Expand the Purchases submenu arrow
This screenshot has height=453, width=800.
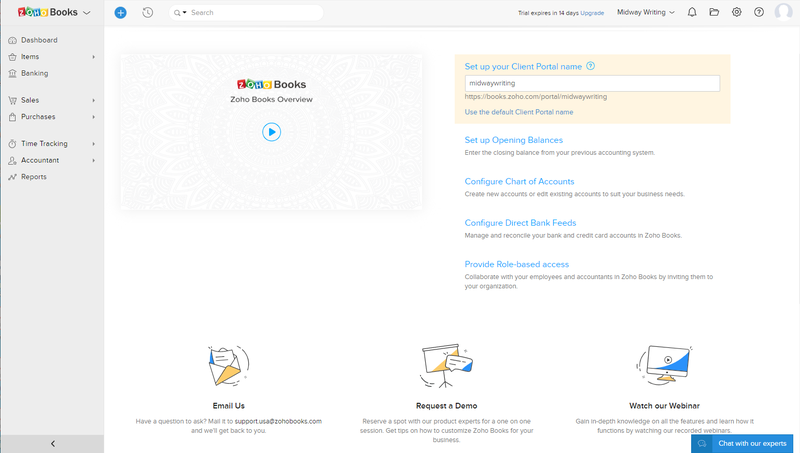(x=94, y=117)
